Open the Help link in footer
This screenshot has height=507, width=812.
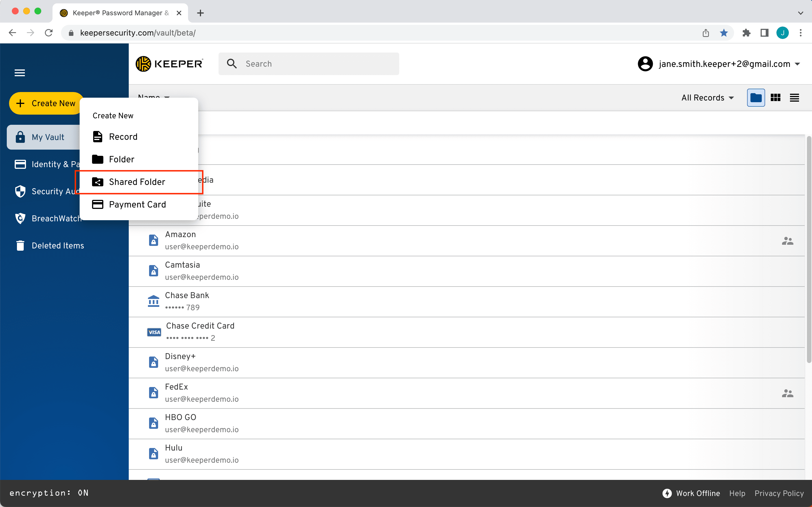click(737, 493)
